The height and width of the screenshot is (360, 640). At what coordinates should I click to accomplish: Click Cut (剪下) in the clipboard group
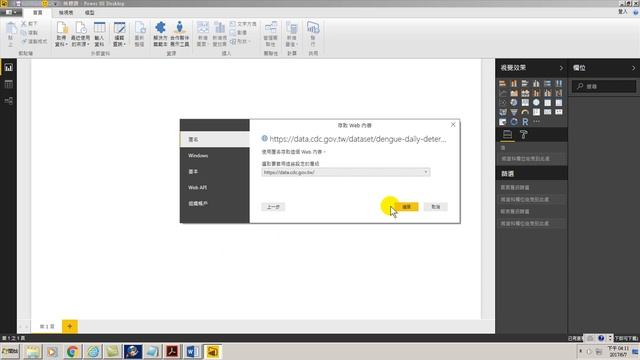(x=29, y=24)
